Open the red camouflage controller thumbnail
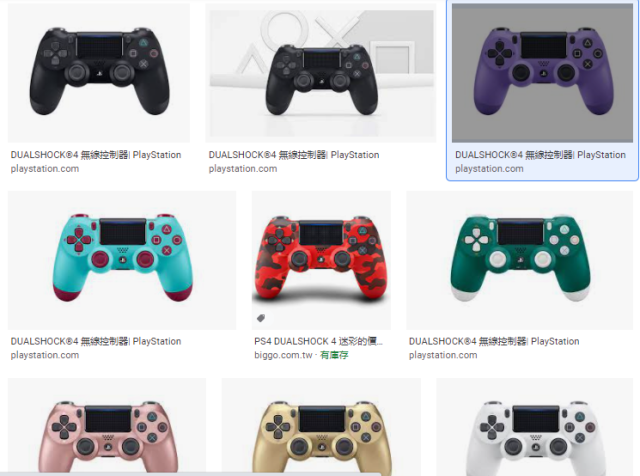 tap(321, 260)
